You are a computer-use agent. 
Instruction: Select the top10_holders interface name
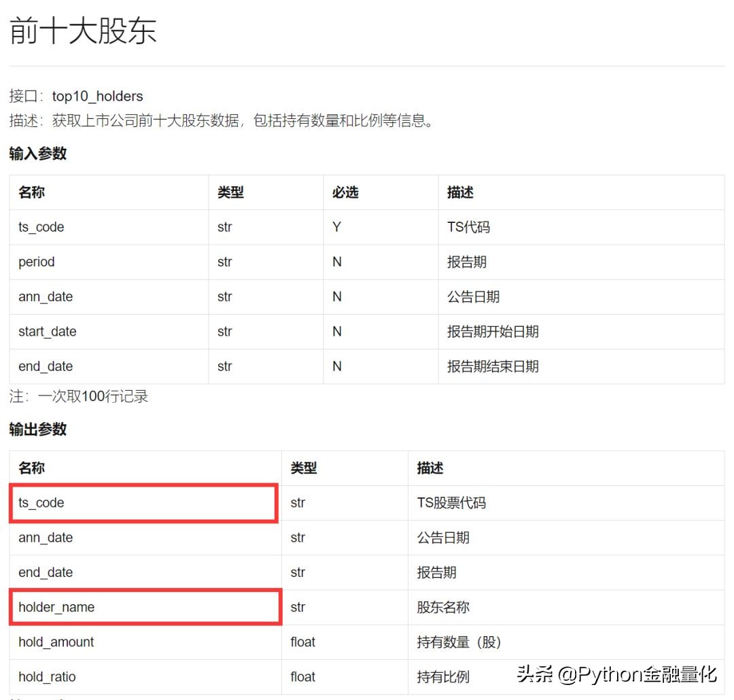point(97,96)
